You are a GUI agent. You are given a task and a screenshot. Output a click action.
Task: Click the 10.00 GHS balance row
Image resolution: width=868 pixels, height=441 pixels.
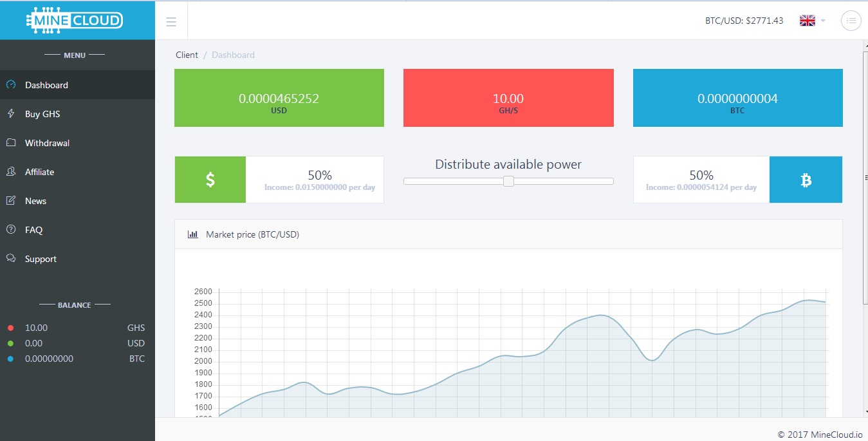click(77, 328)
